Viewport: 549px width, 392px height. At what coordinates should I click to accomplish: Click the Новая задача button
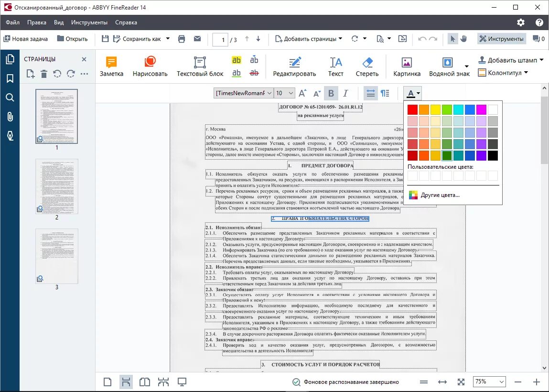click(x=25, y=39)
